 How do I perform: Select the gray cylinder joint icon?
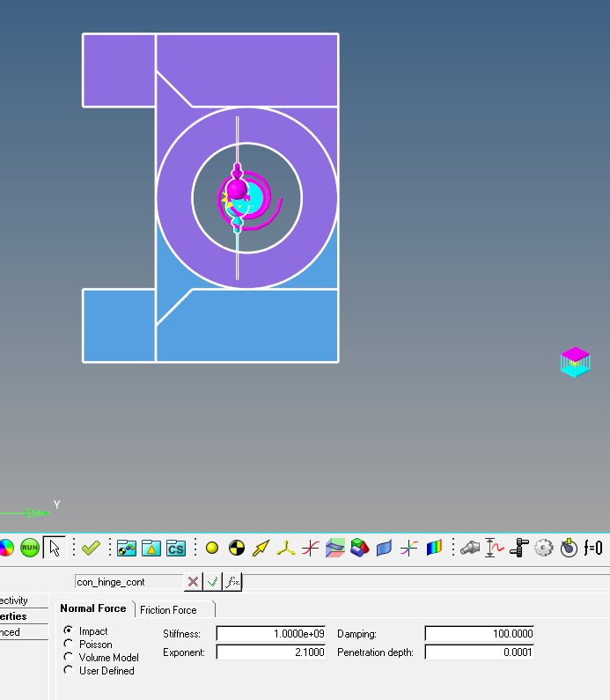click(x=470, y=548)
